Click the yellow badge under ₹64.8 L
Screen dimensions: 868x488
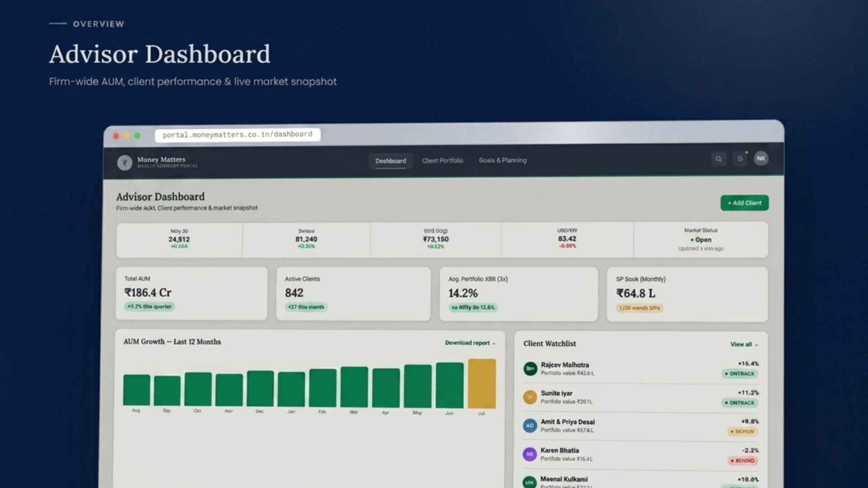[639, 308]
